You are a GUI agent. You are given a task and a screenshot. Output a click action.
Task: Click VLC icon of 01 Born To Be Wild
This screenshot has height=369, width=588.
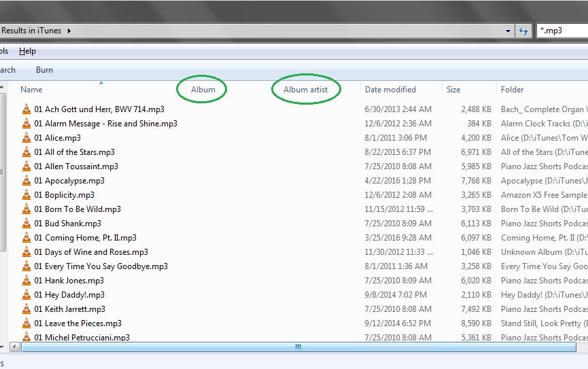click(x=27, y=209)
